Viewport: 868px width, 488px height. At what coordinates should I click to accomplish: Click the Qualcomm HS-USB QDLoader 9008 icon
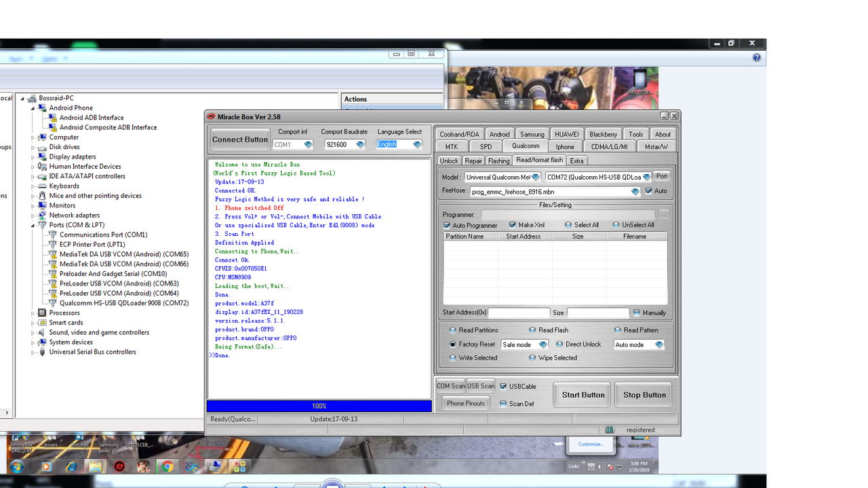(54, 303)
